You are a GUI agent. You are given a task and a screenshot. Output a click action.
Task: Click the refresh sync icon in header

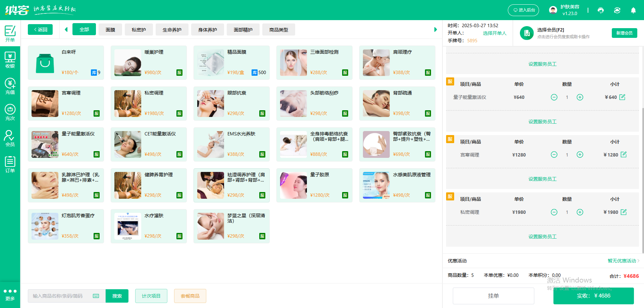[x=617, y=10]
